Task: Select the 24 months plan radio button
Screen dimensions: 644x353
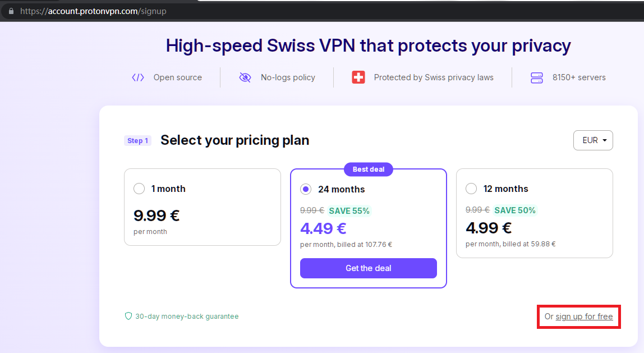Action: click(306, 189)
